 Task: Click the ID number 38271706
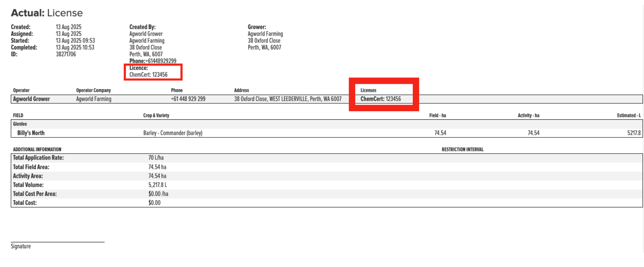click(x=66, y=54)
